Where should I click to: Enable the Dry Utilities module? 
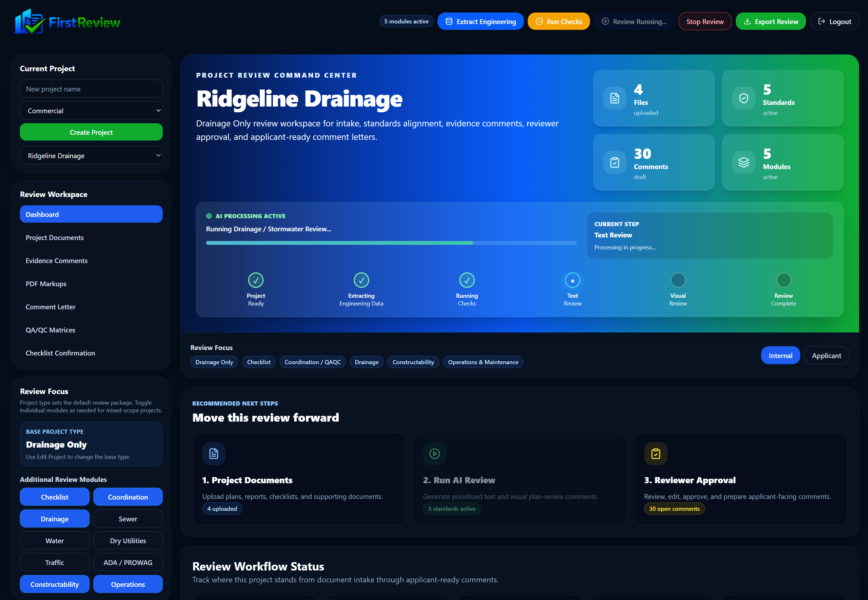click(x=128, y=541)
